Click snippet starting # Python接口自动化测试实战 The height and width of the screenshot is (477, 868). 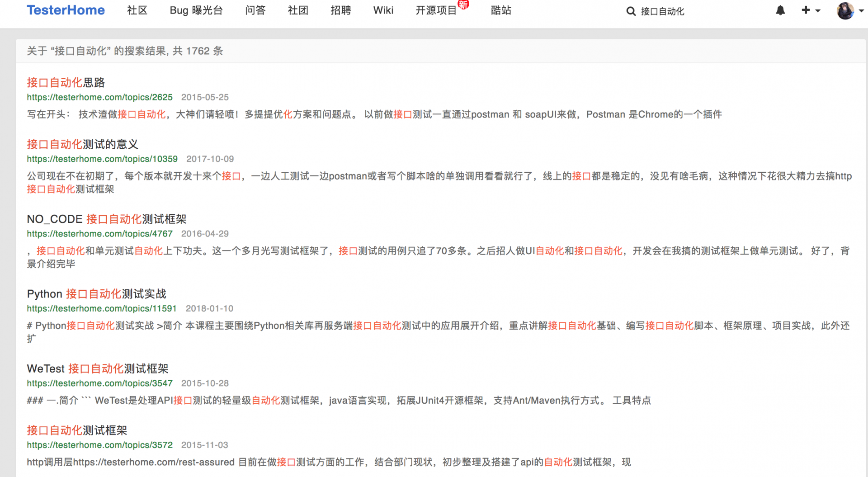coord(439,332)
